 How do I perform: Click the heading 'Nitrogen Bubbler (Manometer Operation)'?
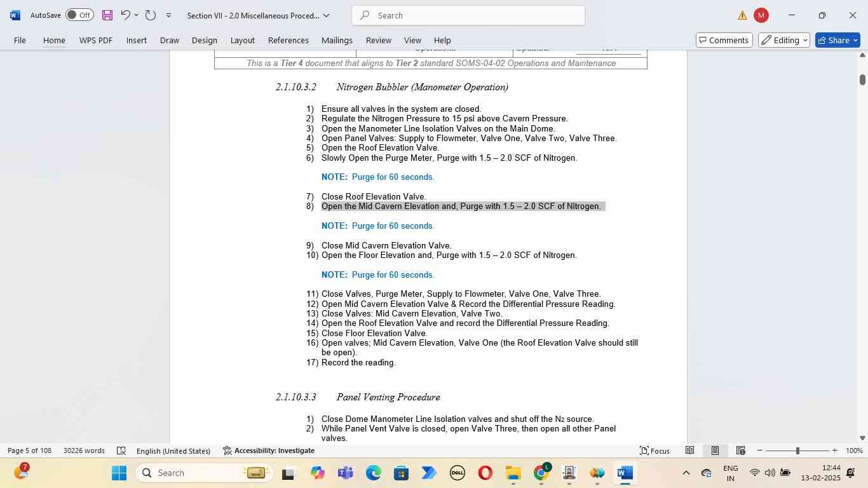(x=422, y=87)
